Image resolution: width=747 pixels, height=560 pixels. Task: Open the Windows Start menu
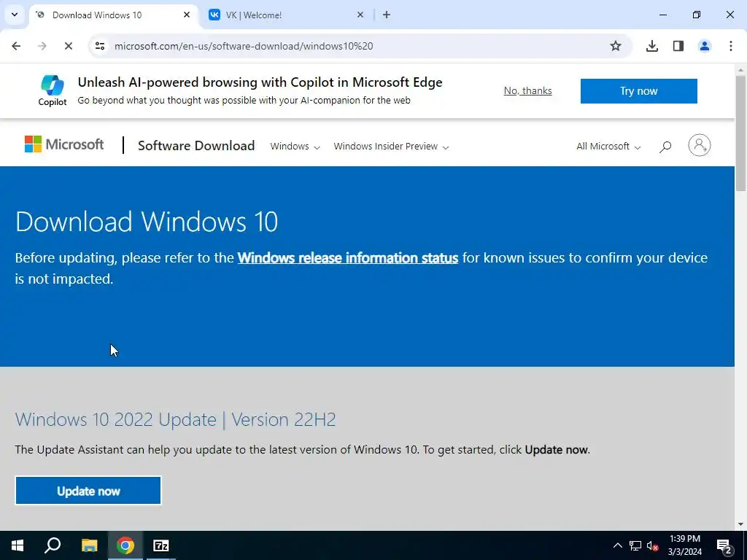tap(18, 545)
